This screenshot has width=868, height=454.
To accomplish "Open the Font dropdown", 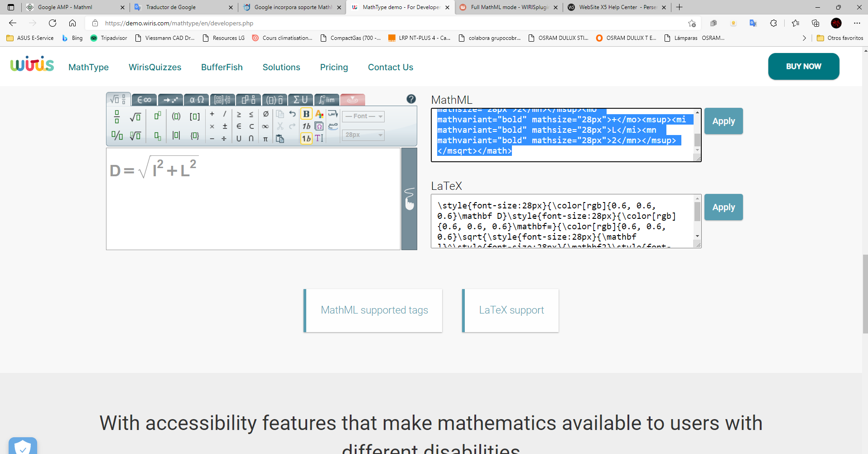I will [363, 116].
